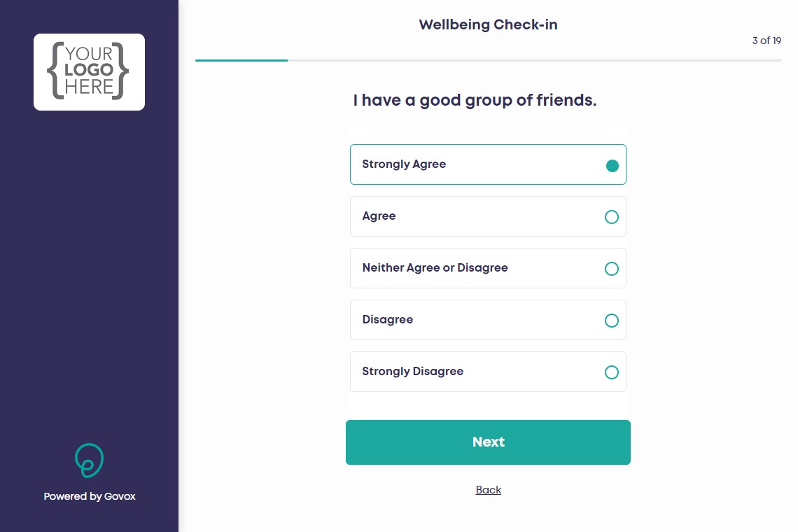
Task: Click the 3 of 19 page counter
Action: [x=766, y=41]
